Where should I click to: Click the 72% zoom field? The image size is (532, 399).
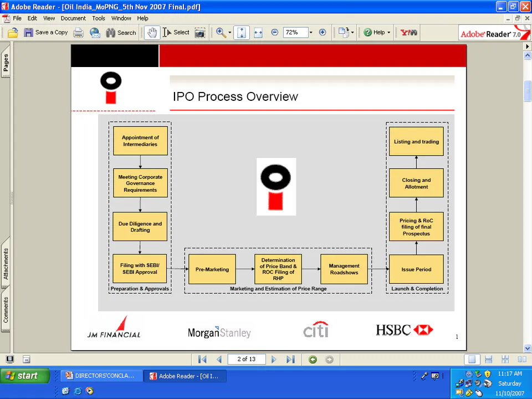(295, 33)
